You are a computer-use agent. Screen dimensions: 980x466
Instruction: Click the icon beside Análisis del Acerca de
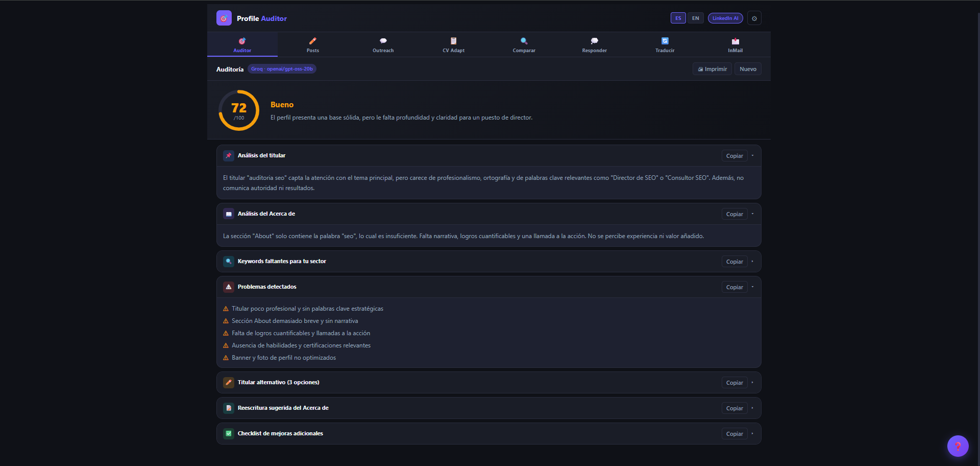click(229, 214)
